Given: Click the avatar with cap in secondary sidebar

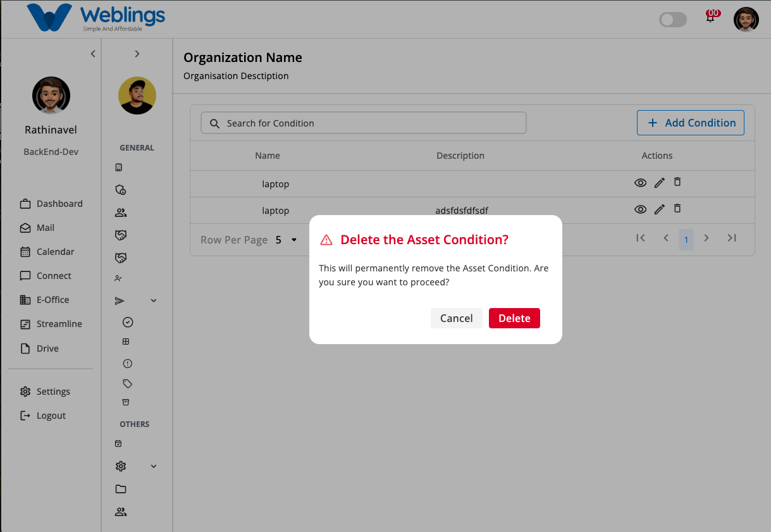Looking at the screenshot, I should (137, 96).
